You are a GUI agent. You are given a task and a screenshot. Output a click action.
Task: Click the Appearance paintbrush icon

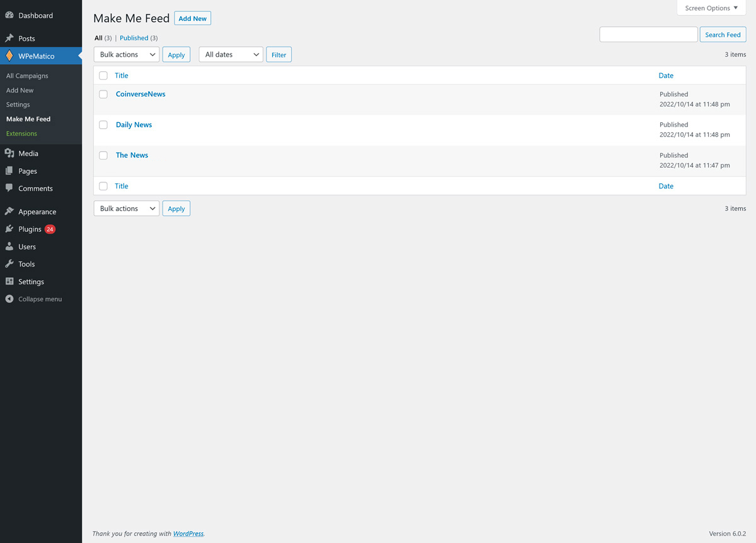click(9, 212)
